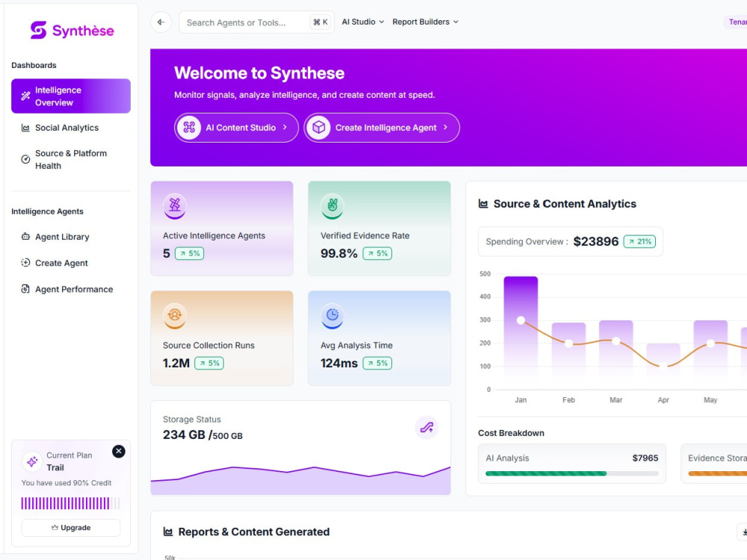The width and height of the screenshot is (747, 560).
Task: Click the Source & Platform Health gauge icon
Action: pyautogui.click(x=25, y=160)
